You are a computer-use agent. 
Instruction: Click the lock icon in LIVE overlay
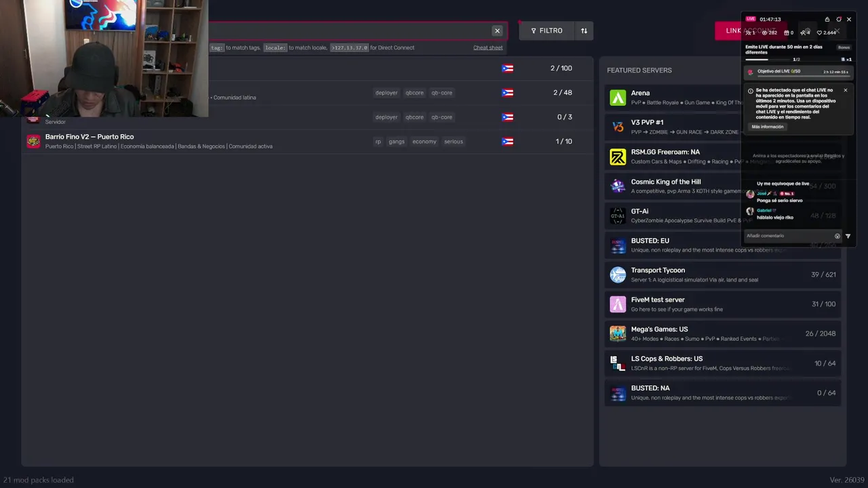coord(827,20)
